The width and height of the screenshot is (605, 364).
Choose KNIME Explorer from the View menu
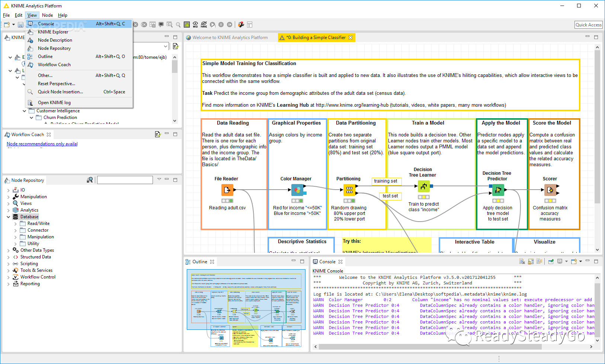pos(79,32)
